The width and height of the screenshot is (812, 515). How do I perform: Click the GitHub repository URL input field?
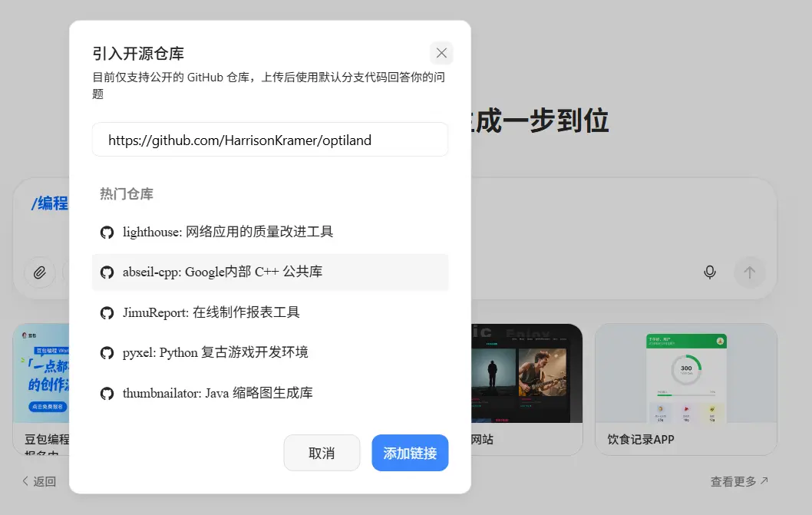269,140
